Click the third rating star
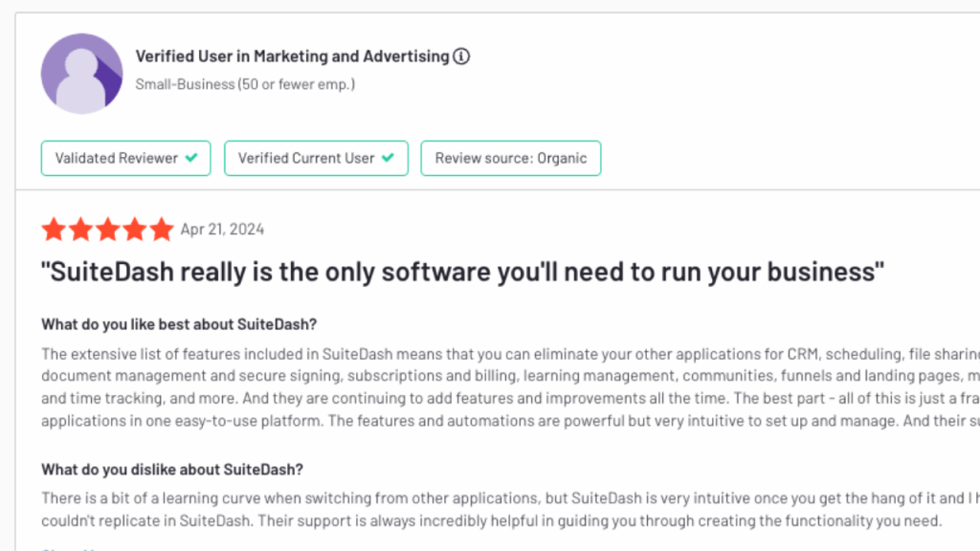This screenshot has height=551, width=980. 107,230
